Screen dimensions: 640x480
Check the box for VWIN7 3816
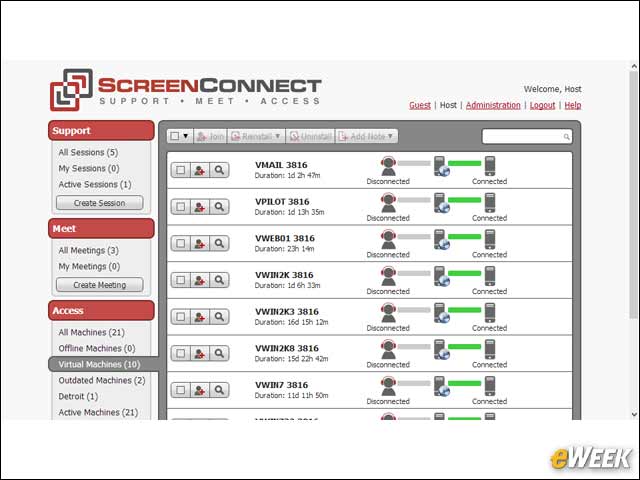click(181, 390)
